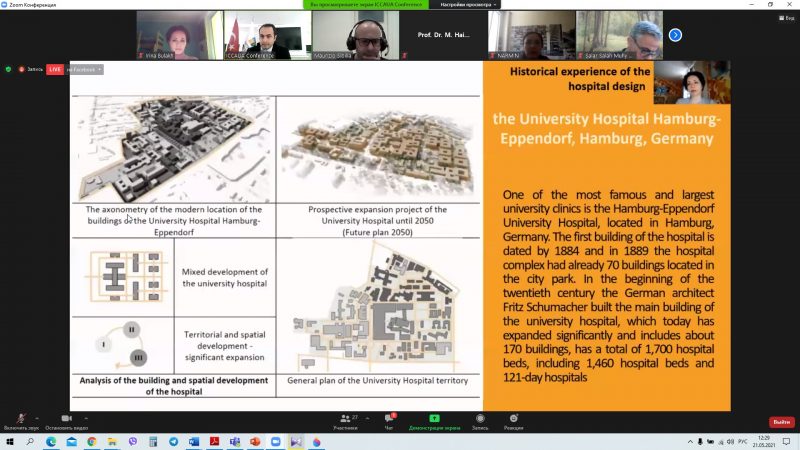Click РУС keyboard language indicator
The height and width of the screenshot is (450, 800).
pyautogui.click(x=743, y=442)
